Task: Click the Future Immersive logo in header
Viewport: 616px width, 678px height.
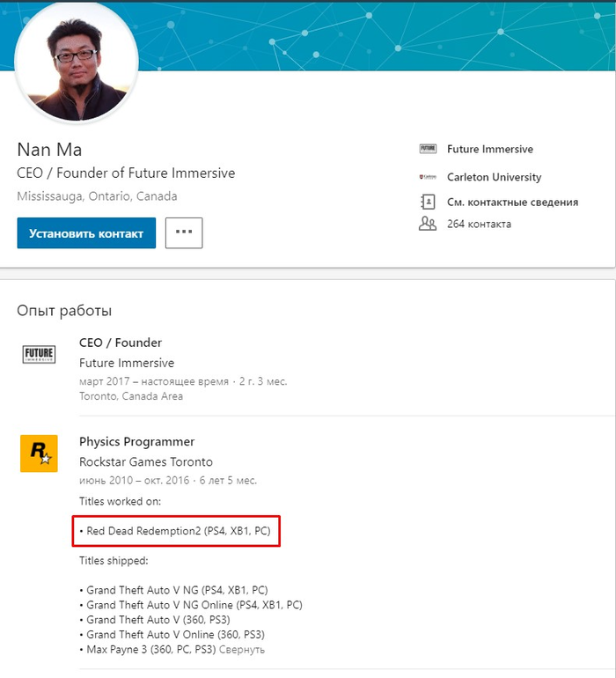Action: click(428, 150)
